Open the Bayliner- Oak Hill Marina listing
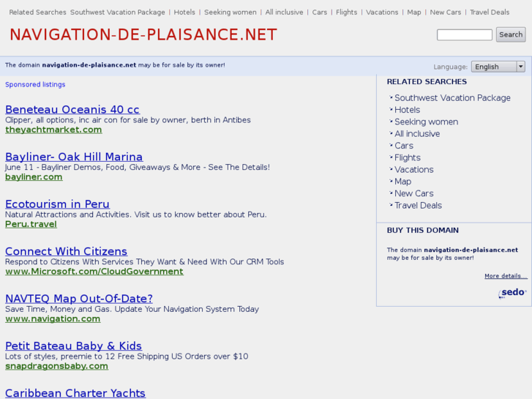The height and width of the screenshot is (399, 532). tap(74, 157)
